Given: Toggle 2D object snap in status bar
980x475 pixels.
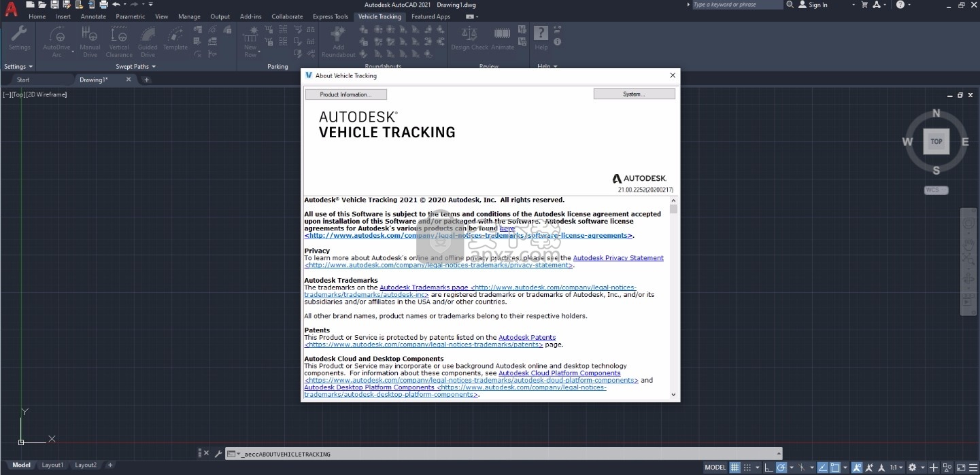Looking at the screenshot, I should tap(835, 467).
